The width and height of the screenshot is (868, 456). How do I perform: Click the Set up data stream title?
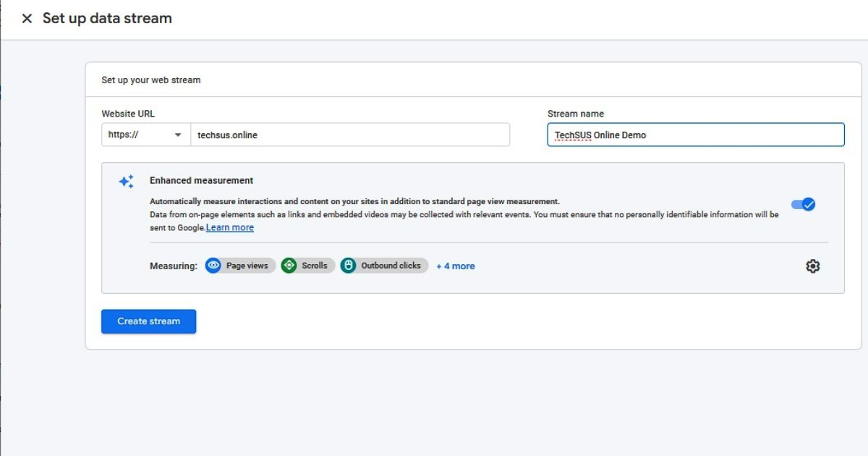[107, 19]
